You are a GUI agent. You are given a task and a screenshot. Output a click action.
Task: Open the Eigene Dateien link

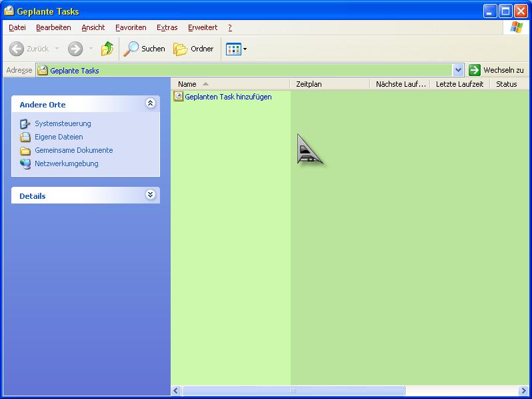tap(59, 137)
